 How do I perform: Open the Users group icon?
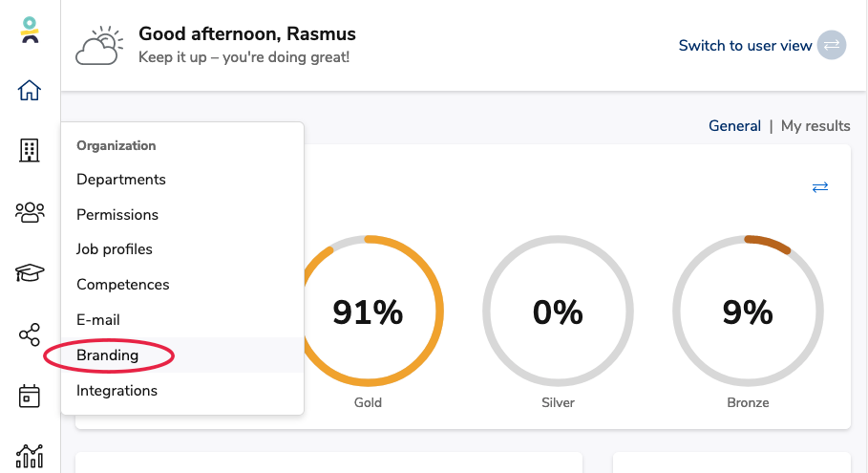30,212
